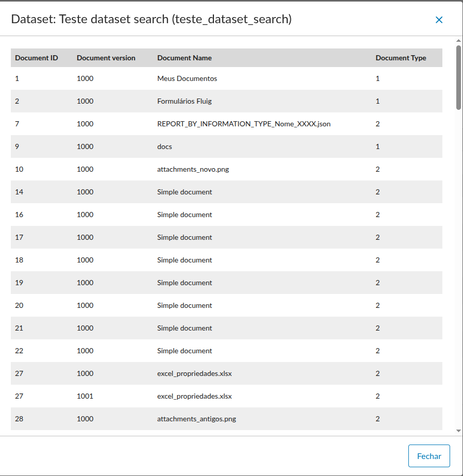This screenshot has width=463, height=476.
Task: Click the vertical scrollbar thumb
Action: [x=458, y=77]
